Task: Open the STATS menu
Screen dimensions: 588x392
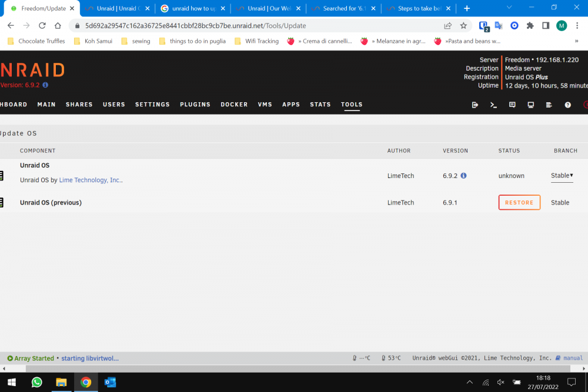Action: pyautogui.click(x=320, y=105)
